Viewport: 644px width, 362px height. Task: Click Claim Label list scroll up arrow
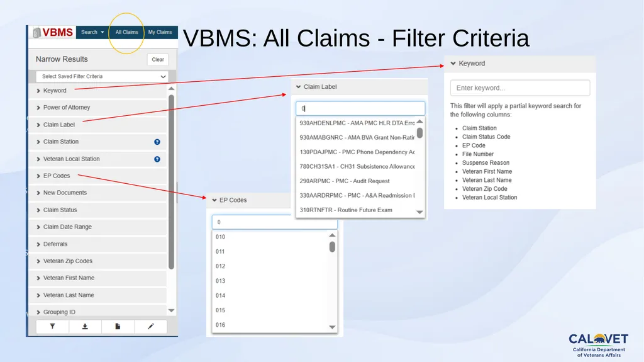[x=419, y=122]
